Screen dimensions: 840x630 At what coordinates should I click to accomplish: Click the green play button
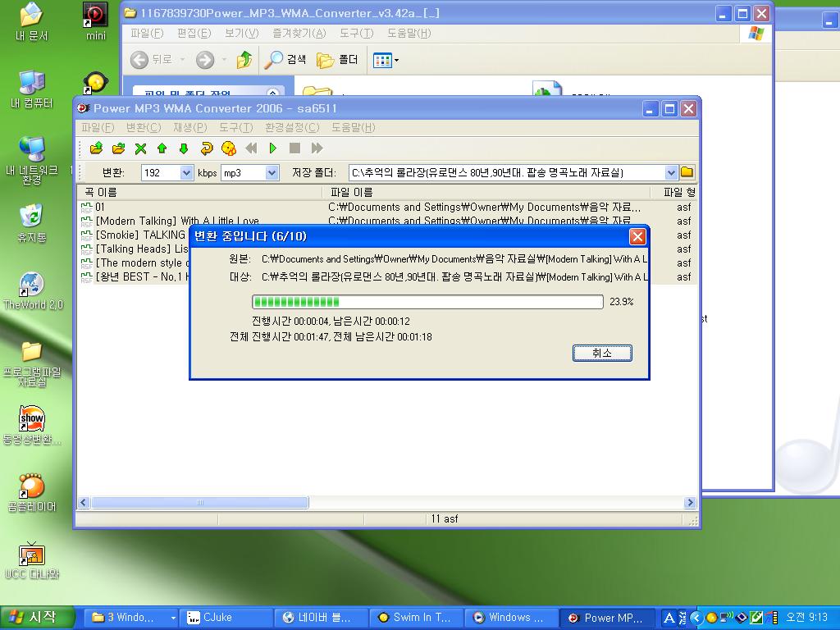[x=272, y=148]
